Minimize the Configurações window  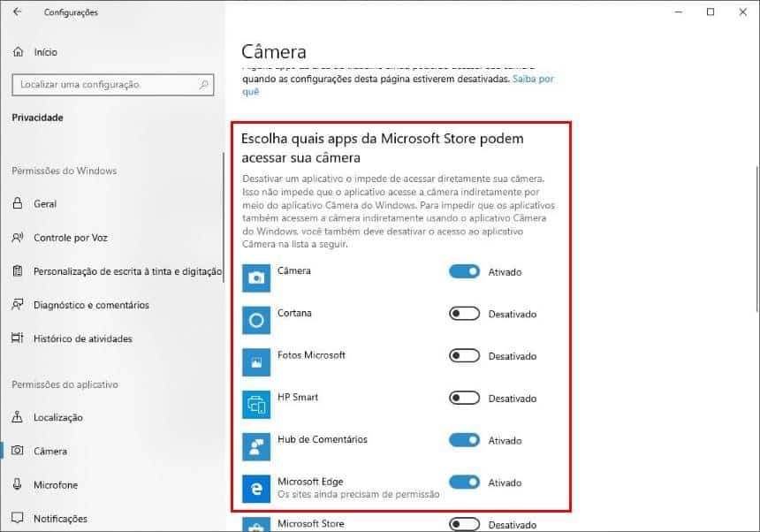pos(679,11)
